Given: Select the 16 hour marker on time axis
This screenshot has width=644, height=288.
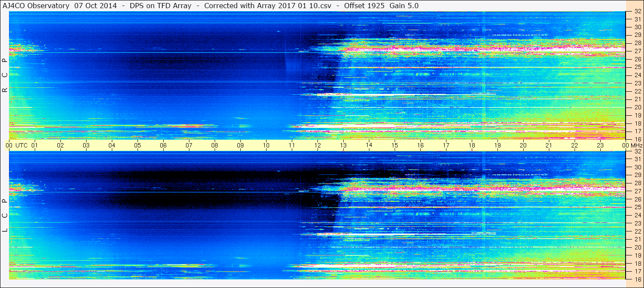Looking at the screenshot, I should pos(420,146).
